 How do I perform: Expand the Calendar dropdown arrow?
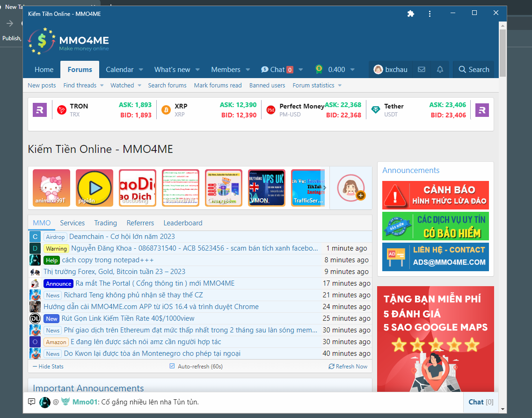141,70
